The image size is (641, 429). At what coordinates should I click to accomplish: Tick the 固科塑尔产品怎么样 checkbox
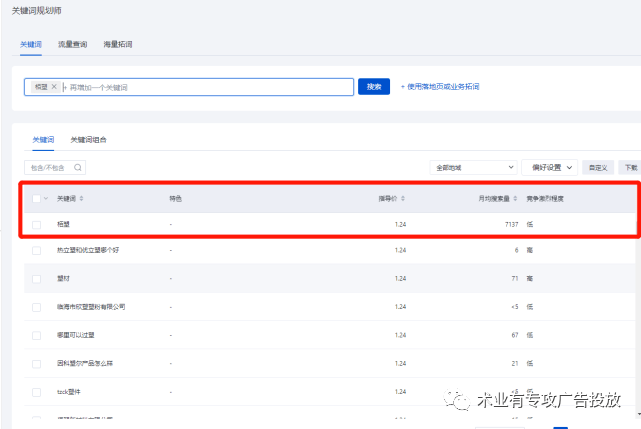pyautogui.click(x=36, y=364)
